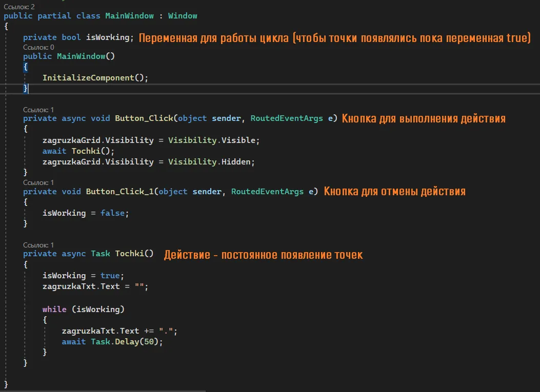The width and height of the screenshot is (540, 392).
Task: Click the 'partial' keyword
Action: 54,16
